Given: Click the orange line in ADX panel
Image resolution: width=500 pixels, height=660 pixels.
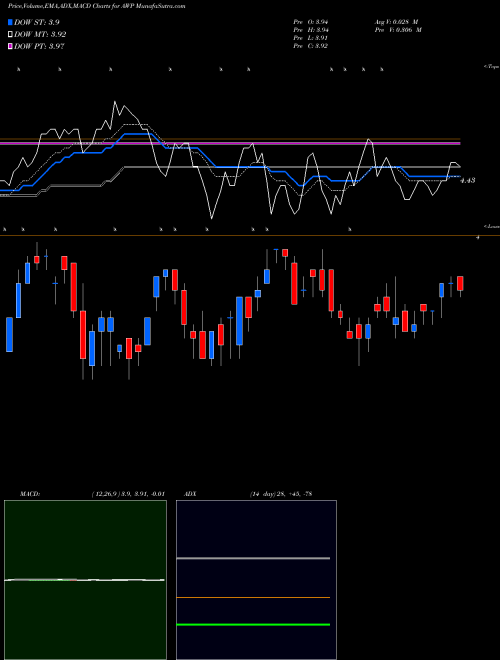Looking at the screenshot, I should (x=253, y=597).
